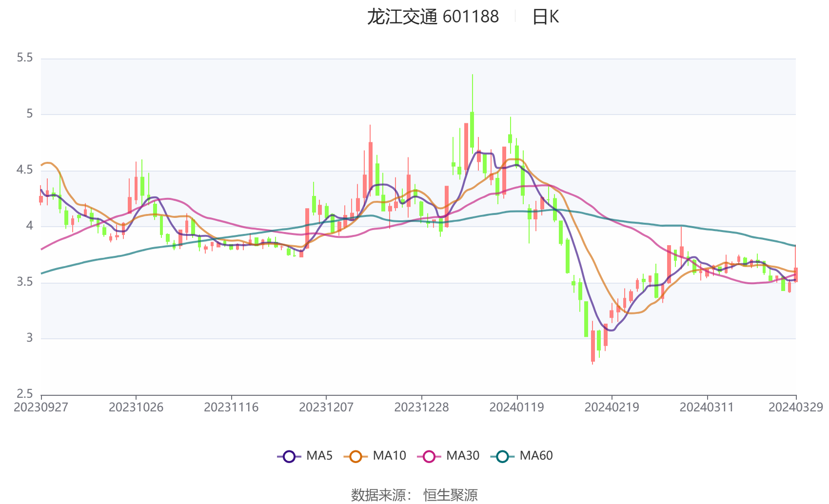Click the x-axis date 20230927
Screen dimensions: 829x504
pos(41,407)
